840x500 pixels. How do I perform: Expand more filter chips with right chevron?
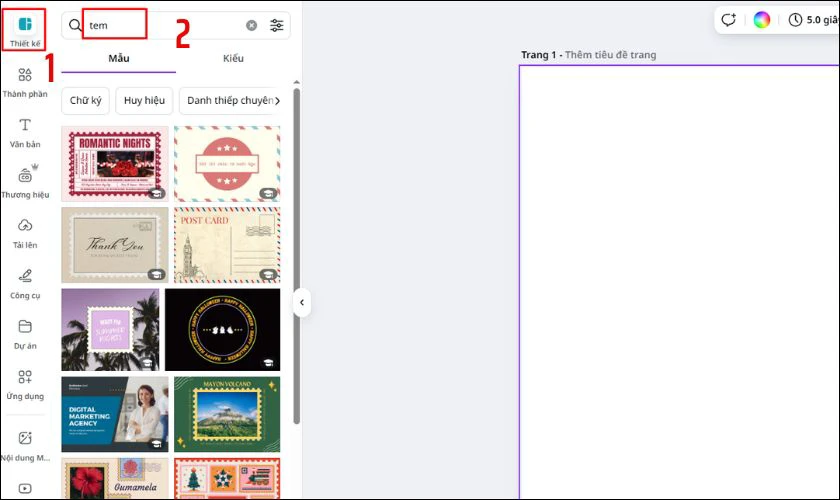[277, 101]
